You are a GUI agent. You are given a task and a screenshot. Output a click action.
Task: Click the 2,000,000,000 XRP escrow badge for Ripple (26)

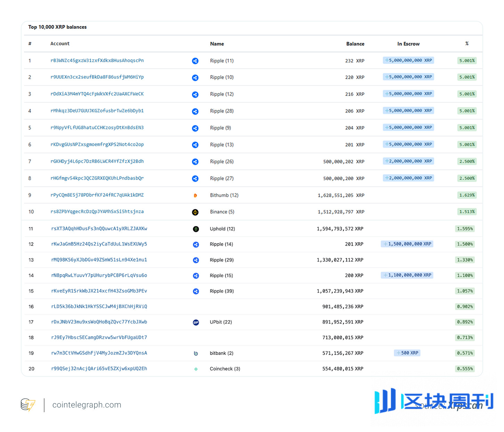point(408,161)
